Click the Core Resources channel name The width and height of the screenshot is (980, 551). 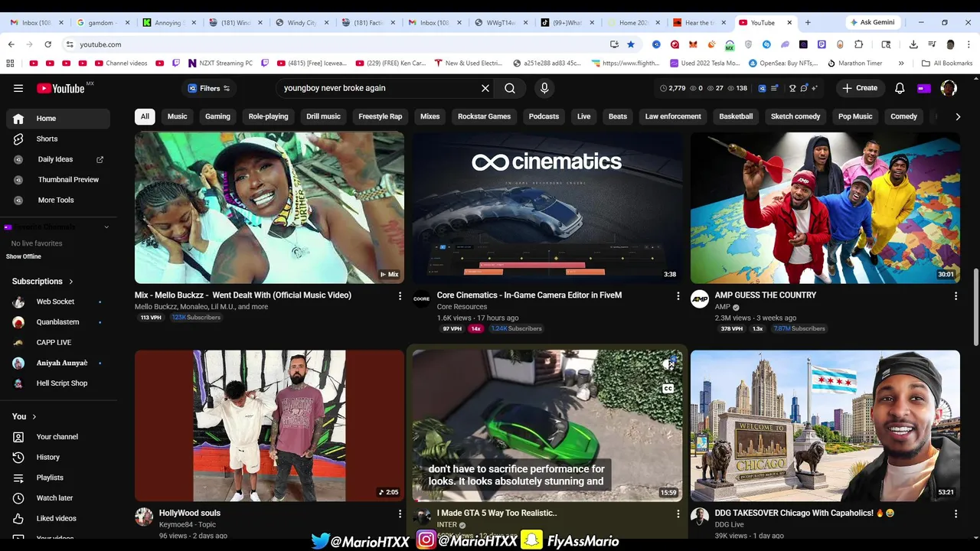[x=462, y=307]
